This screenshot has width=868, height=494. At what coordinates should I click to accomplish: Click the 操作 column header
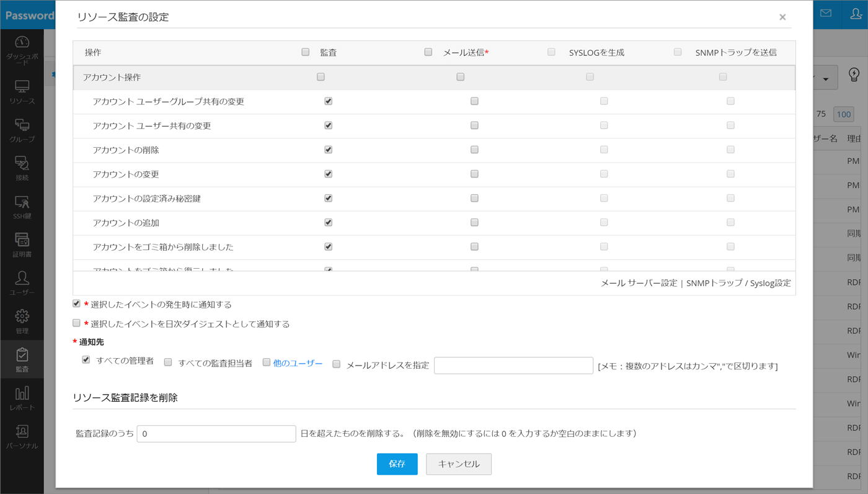[93, 53]
